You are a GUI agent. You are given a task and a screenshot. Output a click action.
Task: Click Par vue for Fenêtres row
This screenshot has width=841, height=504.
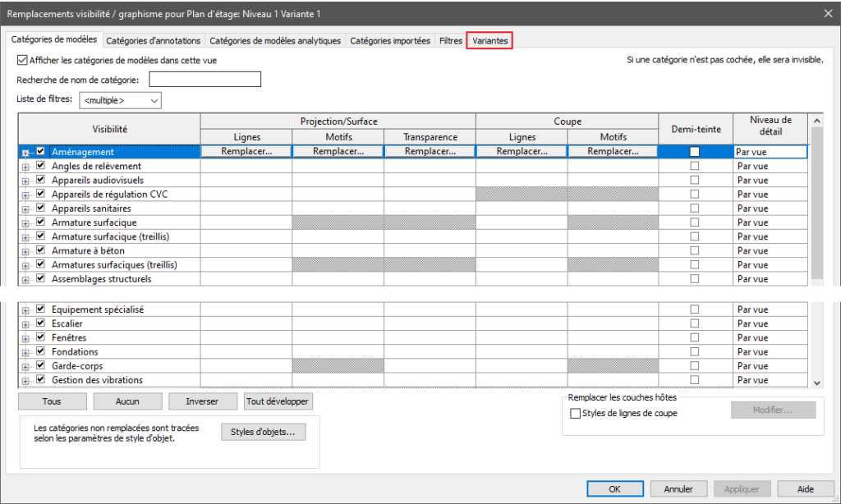[770, 338]
